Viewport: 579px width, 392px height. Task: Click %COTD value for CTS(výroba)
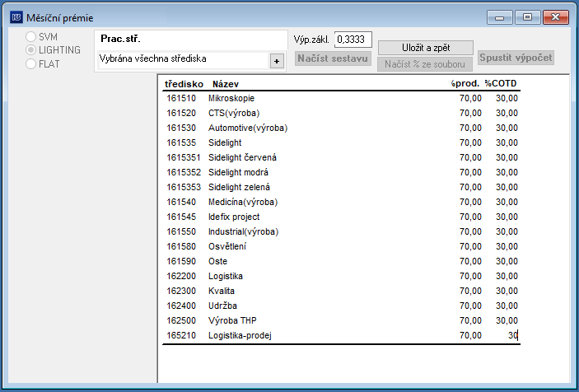pos(507,113)
